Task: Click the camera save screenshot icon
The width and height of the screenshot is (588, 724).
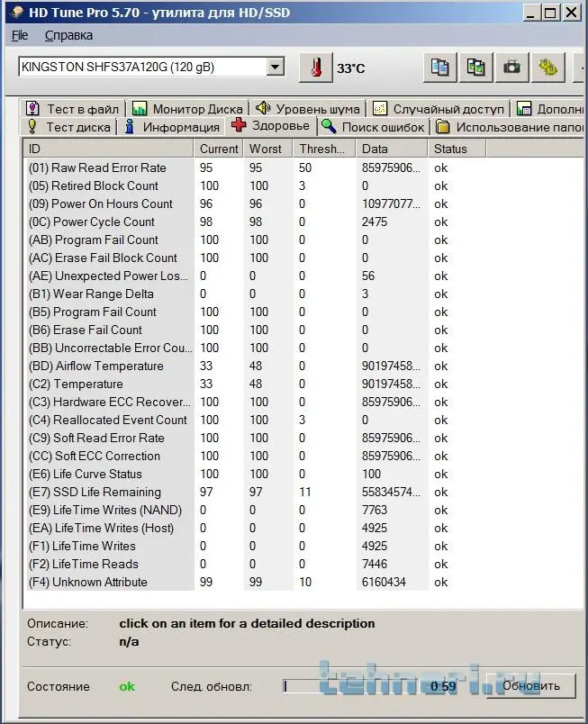Action: point(511,68)
